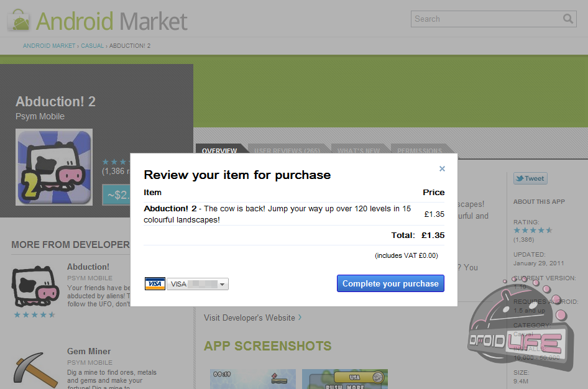588x389 pixels.
Task: Open the VISA payment method dropdown
Action: click(198, 284)
